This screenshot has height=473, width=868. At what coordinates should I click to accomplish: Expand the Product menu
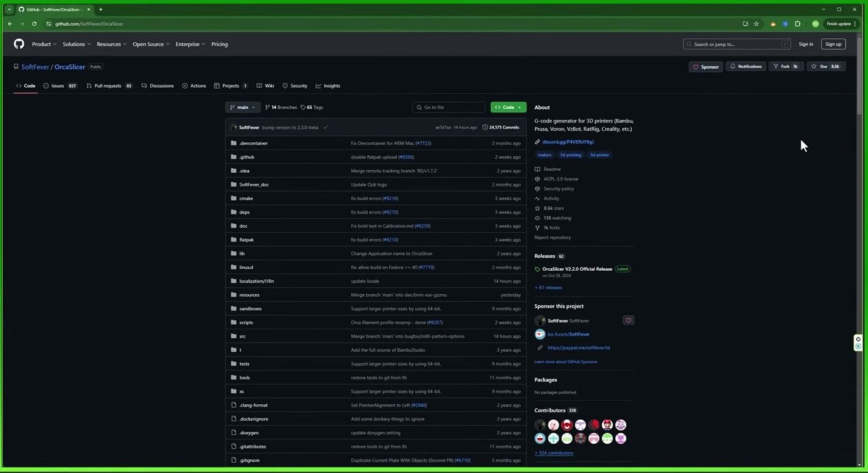[x=44, y=44]
